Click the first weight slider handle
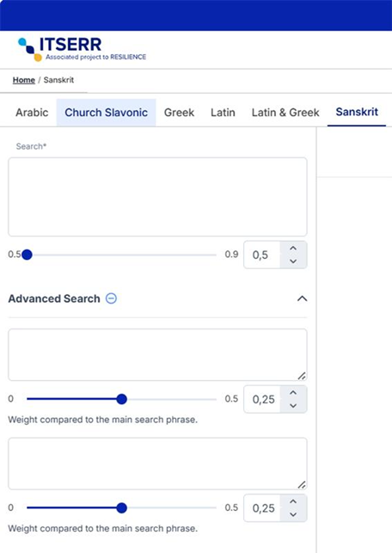Screen dimensions: 392x553 121,399
